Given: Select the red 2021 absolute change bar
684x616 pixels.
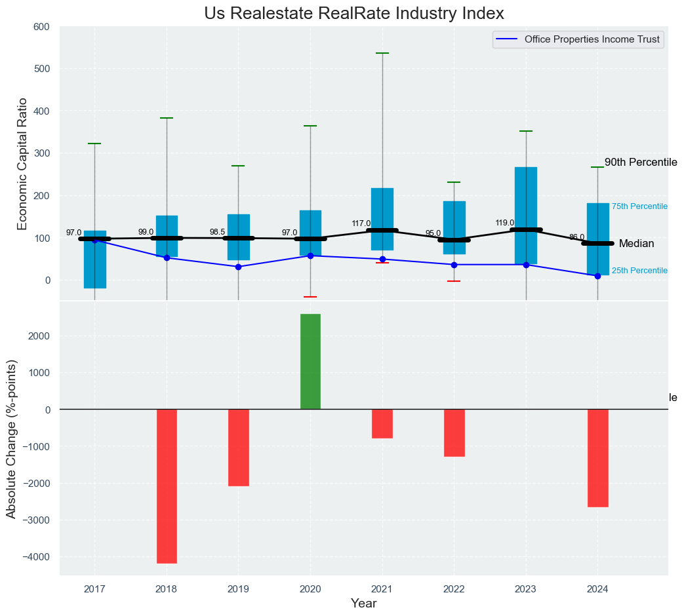Looking at the screenshot, I should coord(382,423).
